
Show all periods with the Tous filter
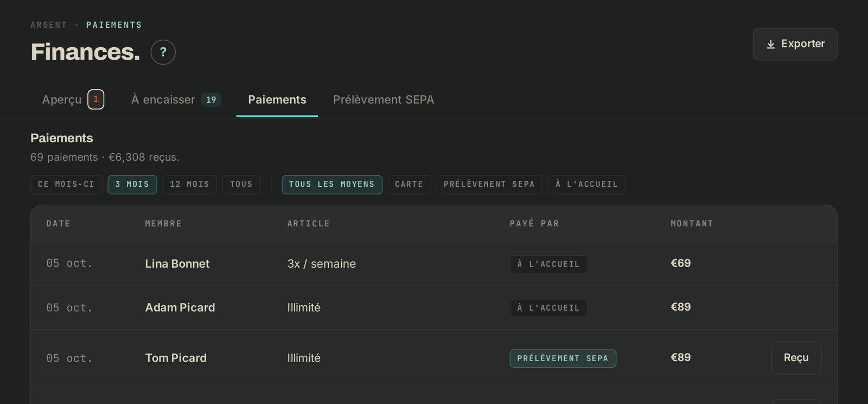click(x=241, y=185)
